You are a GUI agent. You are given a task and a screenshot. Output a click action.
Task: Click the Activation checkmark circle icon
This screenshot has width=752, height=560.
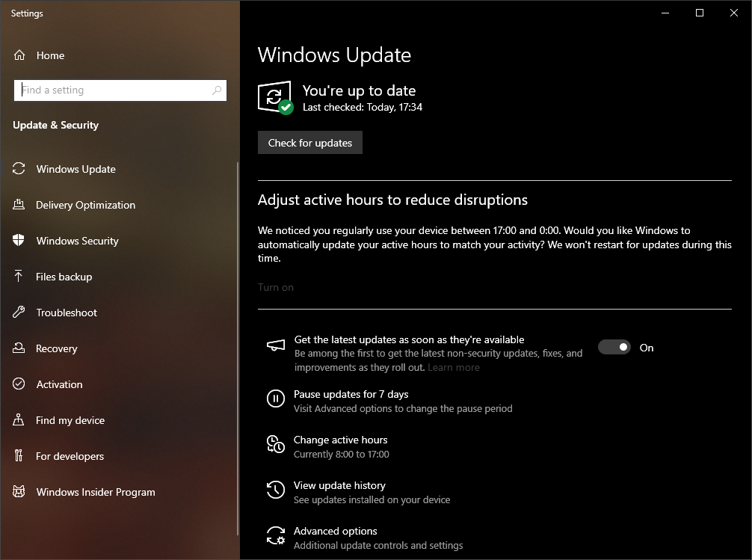tap(19, 384)
